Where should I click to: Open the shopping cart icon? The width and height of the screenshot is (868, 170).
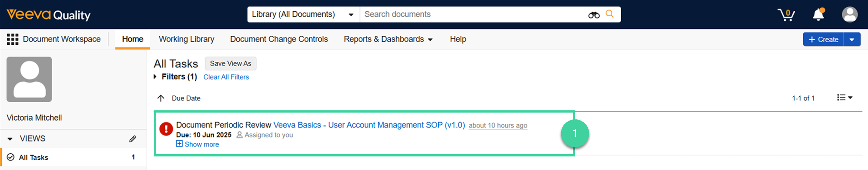(x=786, y=14)
